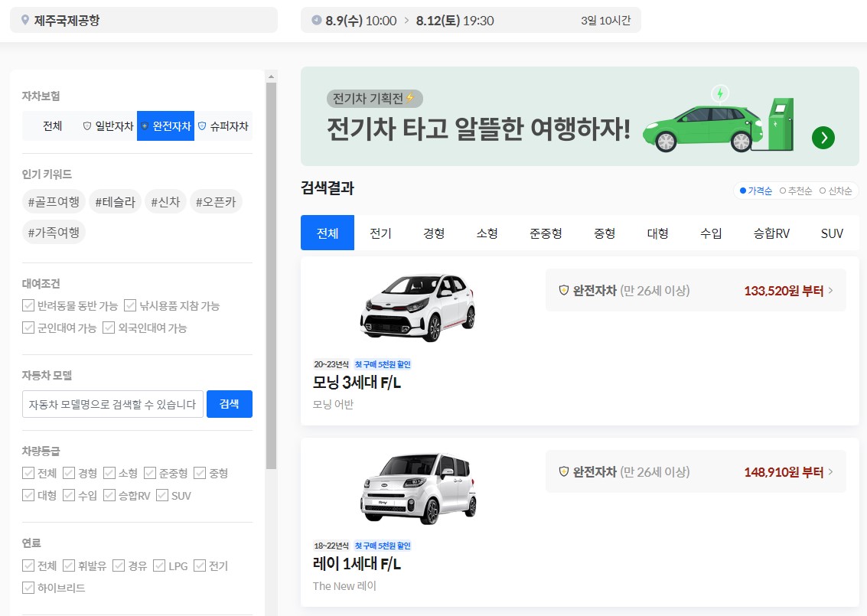Viewport: 867px width, 616px height.
Task: Click the #오픈카 keyword tag
Action: 216,202
